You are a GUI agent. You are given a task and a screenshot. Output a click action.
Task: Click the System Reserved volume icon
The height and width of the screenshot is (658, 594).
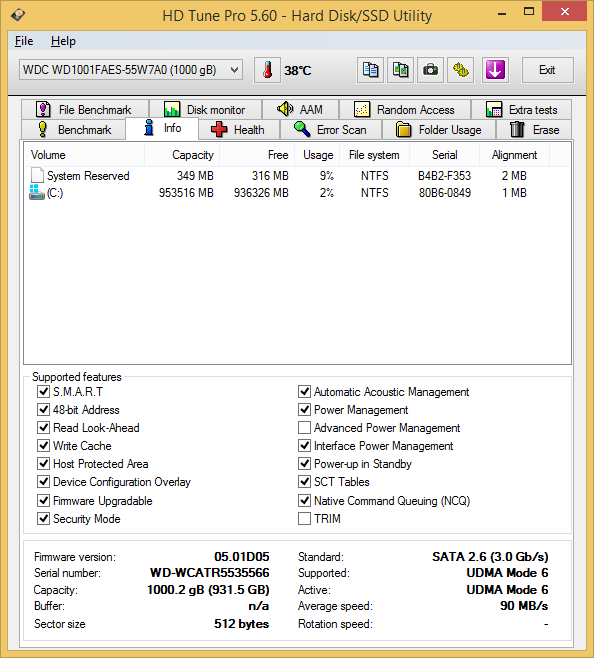click(x=37, y=175)
